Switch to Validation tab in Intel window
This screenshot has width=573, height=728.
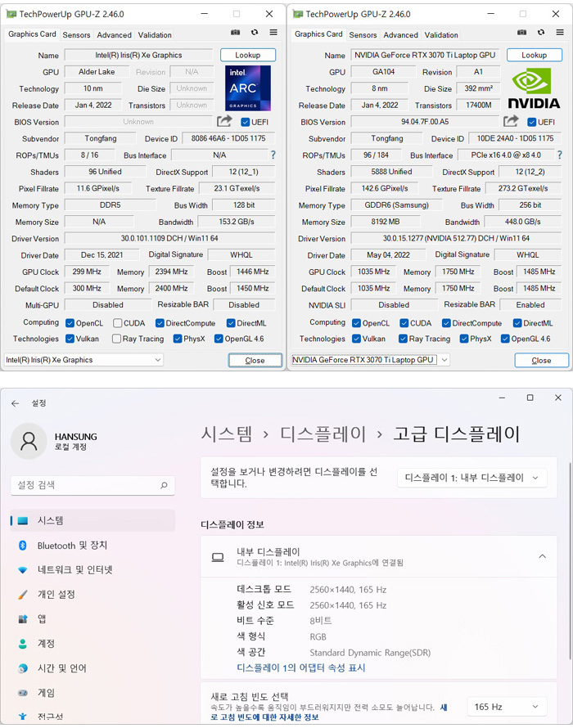click(x=155, y=35)
